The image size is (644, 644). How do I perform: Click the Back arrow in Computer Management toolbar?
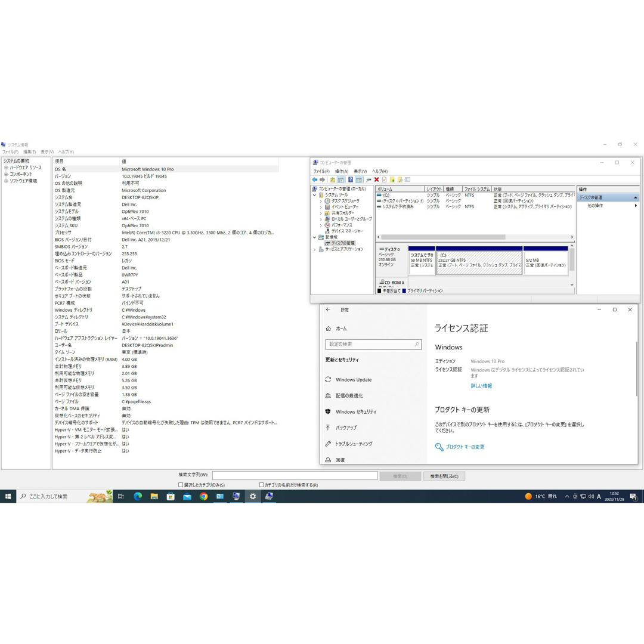point(315,179)
